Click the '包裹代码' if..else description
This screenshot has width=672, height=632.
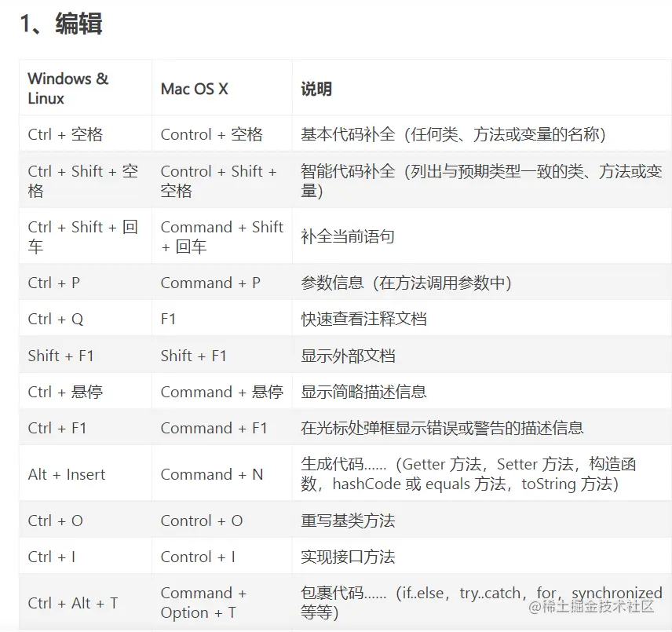pos(482,603)
